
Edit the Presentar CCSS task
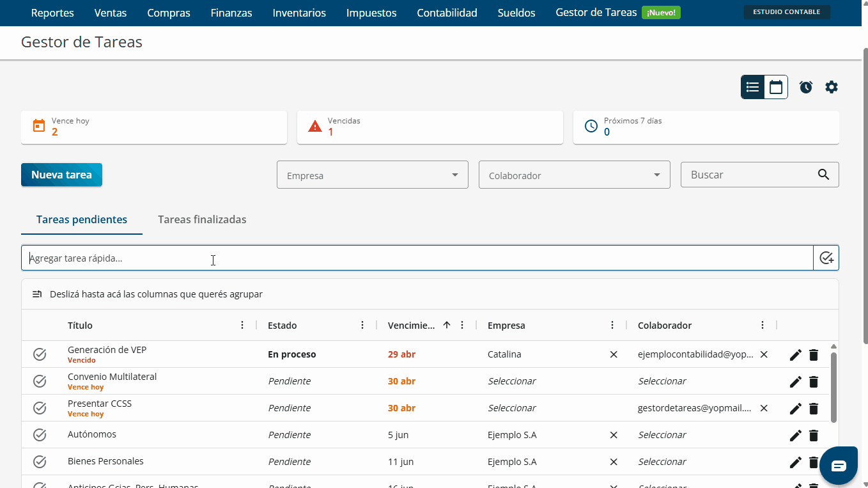point(796,409)
